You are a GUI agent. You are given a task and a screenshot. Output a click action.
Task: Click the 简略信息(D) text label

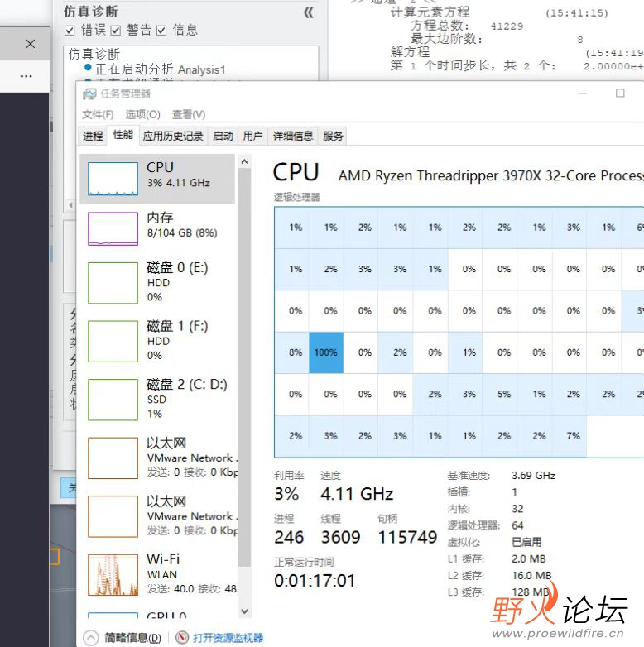click(x=132, y=638)
